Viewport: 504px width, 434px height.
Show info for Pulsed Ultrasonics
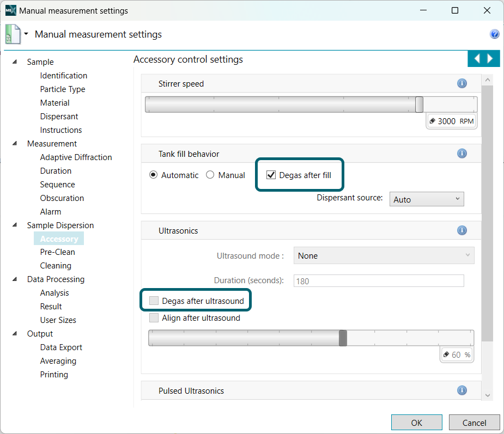[462, 390]
